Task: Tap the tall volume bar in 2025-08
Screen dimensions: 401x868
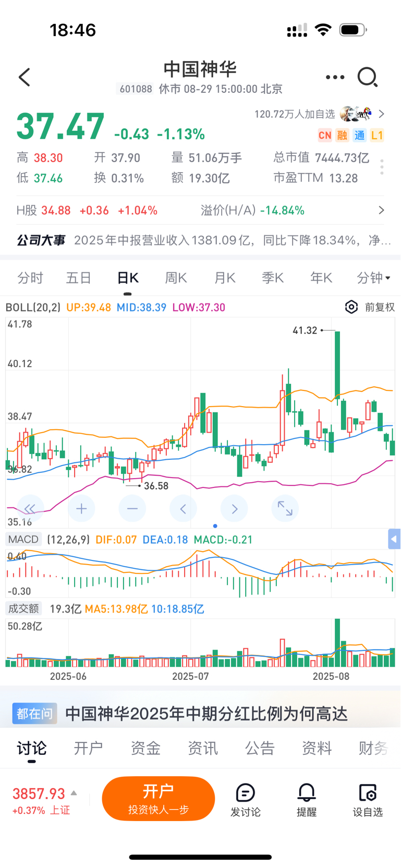Action: 337,642
